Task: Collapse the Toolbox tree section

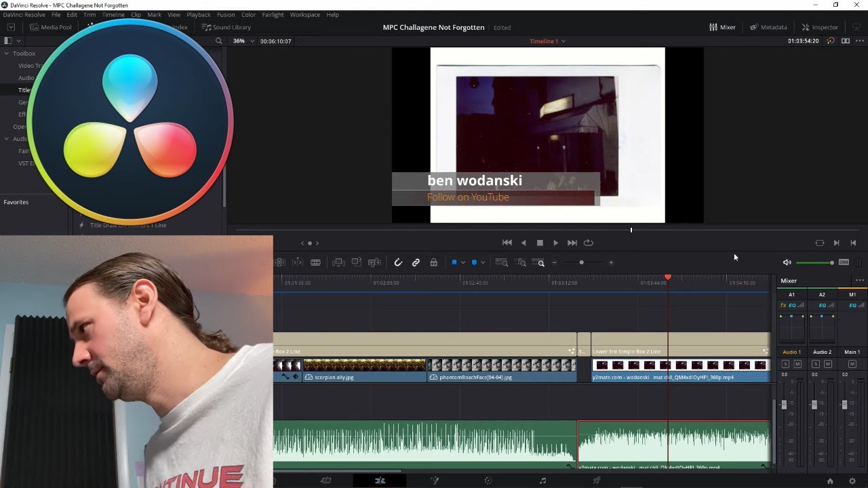Action: point(7,54)
